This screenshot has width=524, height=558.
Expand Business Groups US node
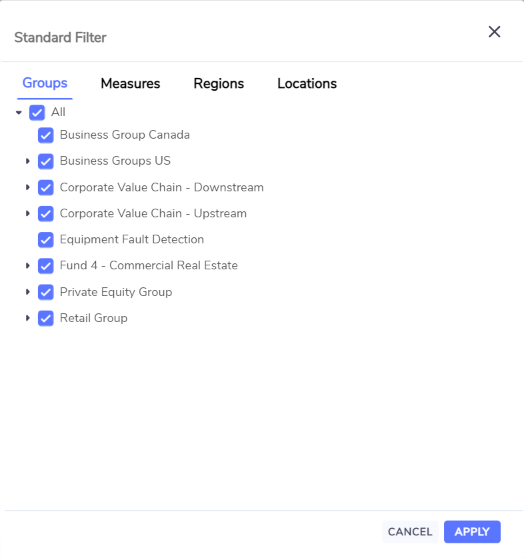[x=28, y=161]
